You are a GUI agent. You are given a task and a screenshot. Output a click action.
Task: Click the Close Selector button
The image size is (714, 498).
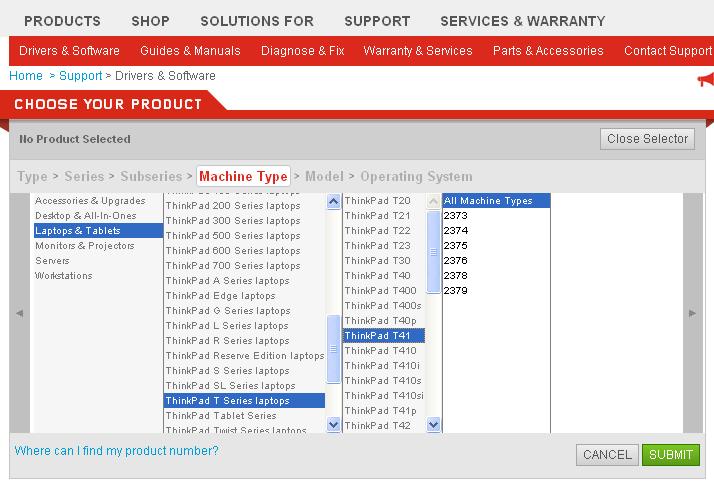[647, 139]
